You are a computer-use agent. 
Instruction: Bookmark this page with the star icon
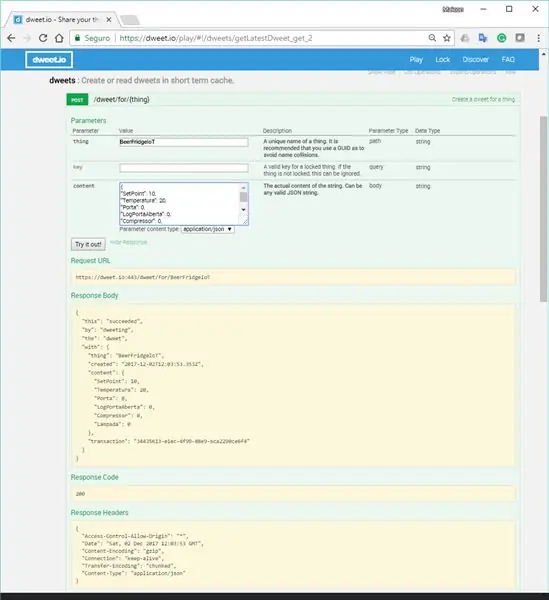click(x=446, y=38)
